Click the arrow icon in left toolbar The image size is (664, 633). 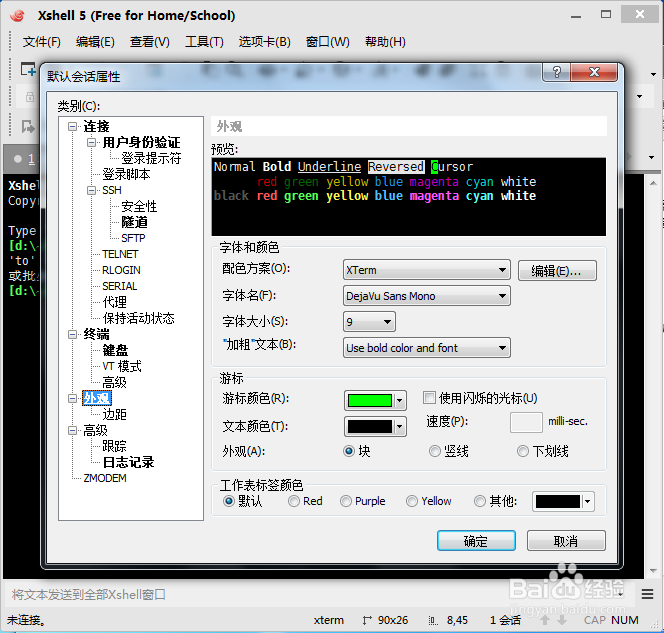[x=28, y=126]
